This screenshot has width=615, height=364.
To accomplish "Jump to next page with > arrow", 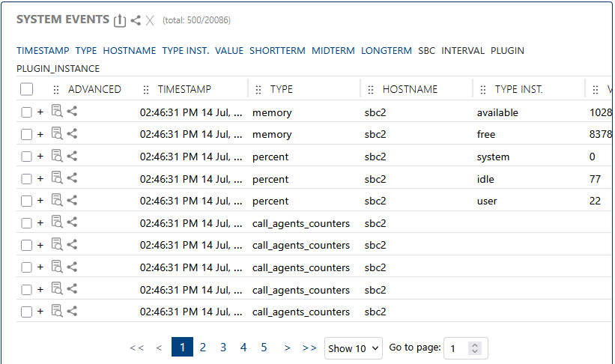I will [288, 348].
